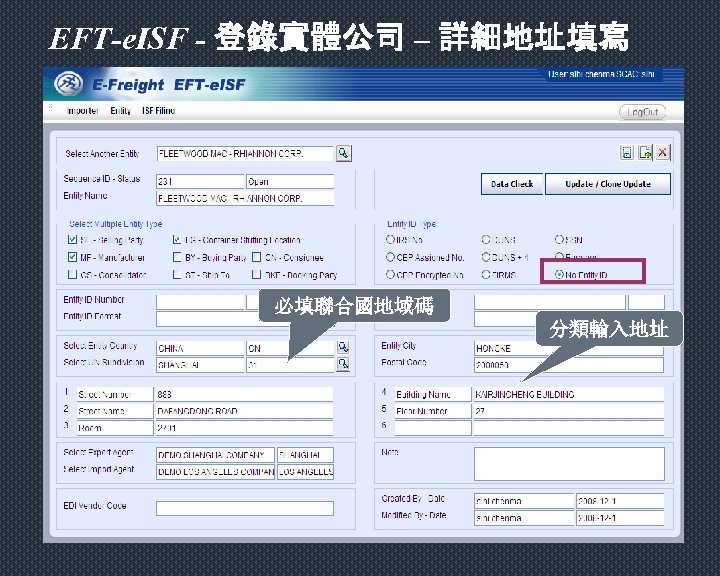Click the Building Name label box
The image size is (720, 576).
pos(433,394)
